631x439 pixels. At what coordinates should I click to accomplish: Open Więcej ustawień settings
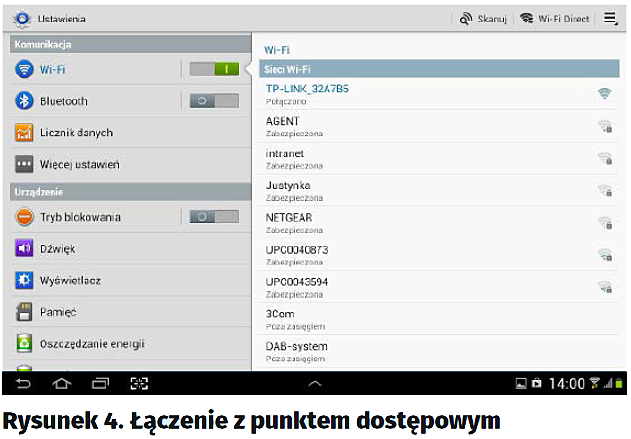[80, 164]
